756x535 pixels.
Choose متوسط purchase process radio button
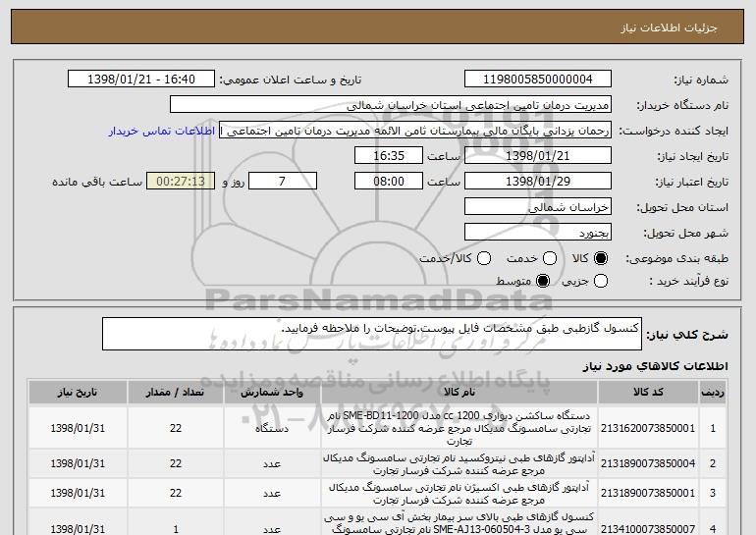(x=543, y=281)
